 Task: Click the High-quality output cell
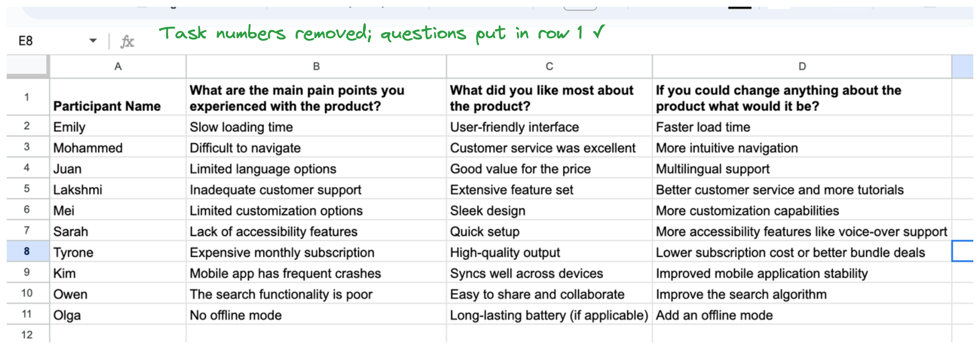[549, 252]
